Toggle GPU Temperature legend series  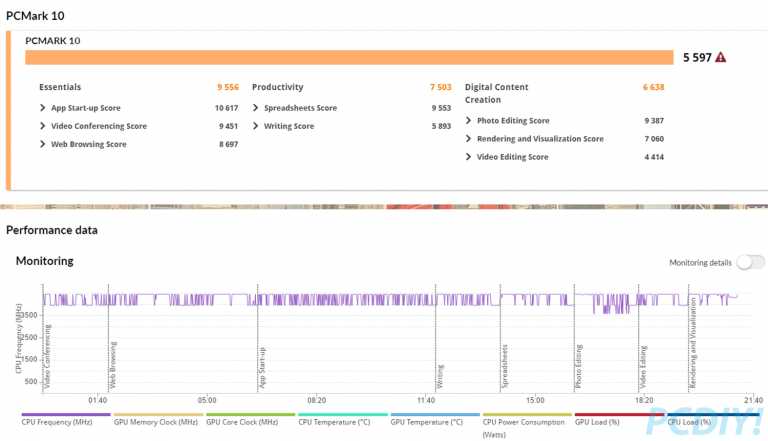[435, 419]
